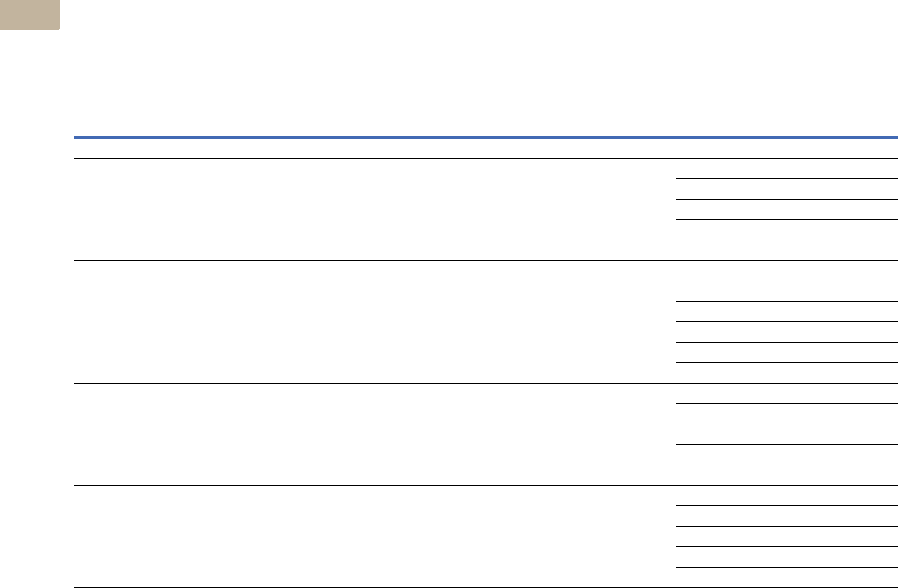The width and height of the screenshot is (898, 588).
Task: Click the third right-hand sub-row of the first group
Action: coord(787,209)
